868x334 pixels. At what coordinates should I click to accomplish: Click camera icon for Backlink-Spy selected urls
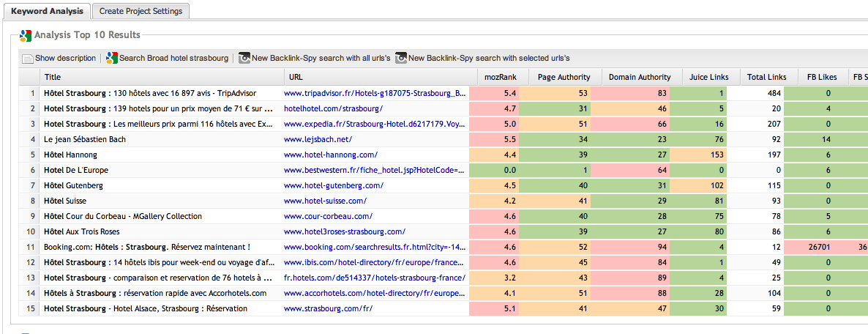[x=401, y=58]
